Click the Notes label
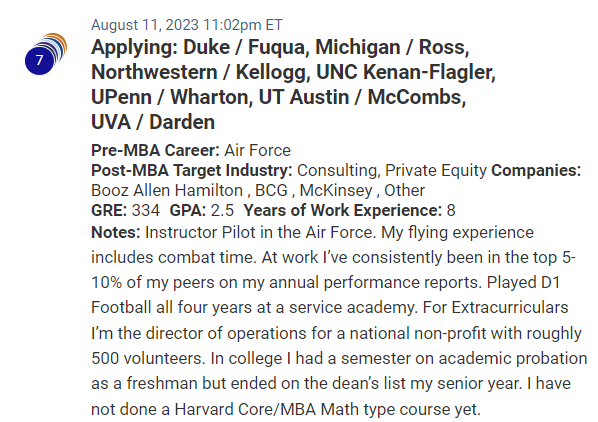Image resolution: width=598 pixels, height=422 pixels. click(x=116, y=232)
